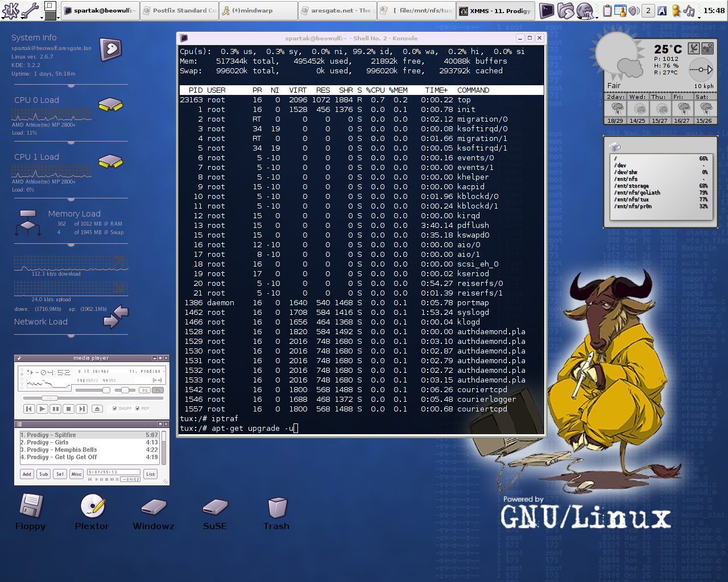Click the playlist vertical scrollbar
Image resolution: width=728 pixels, height=582 pixels.
pos(164,448)
